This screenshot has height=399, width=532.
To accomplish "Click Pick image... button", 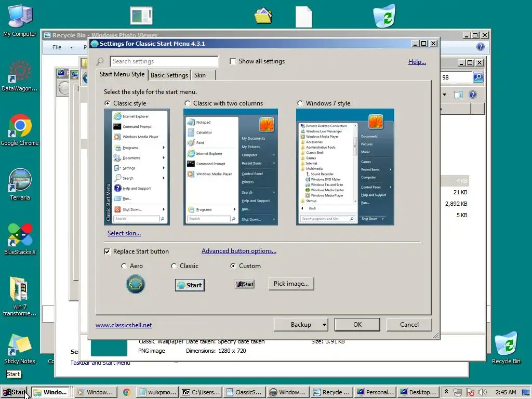I will point(291,284).
